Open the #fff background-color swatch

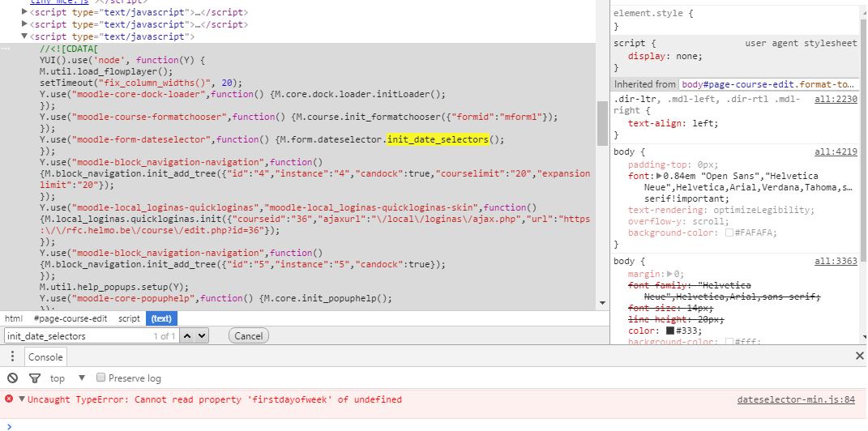(x=729, y=342)
